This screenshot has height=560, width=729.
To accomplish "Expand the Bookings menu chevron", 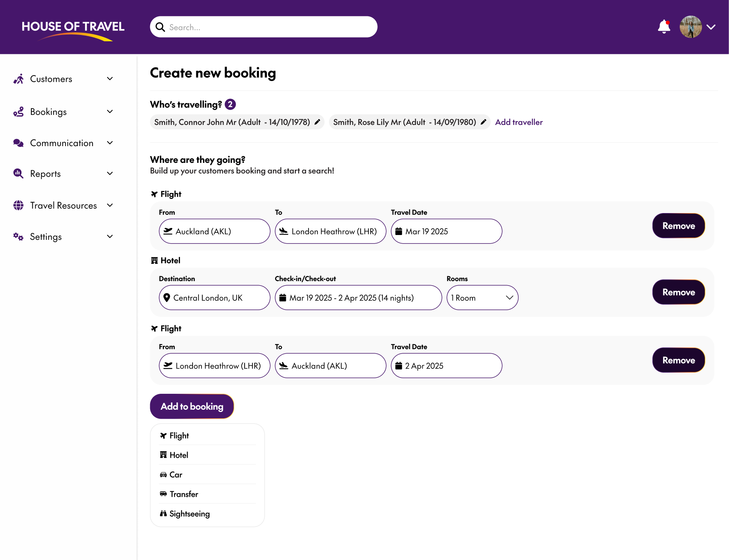I will [x=110, y=112].
